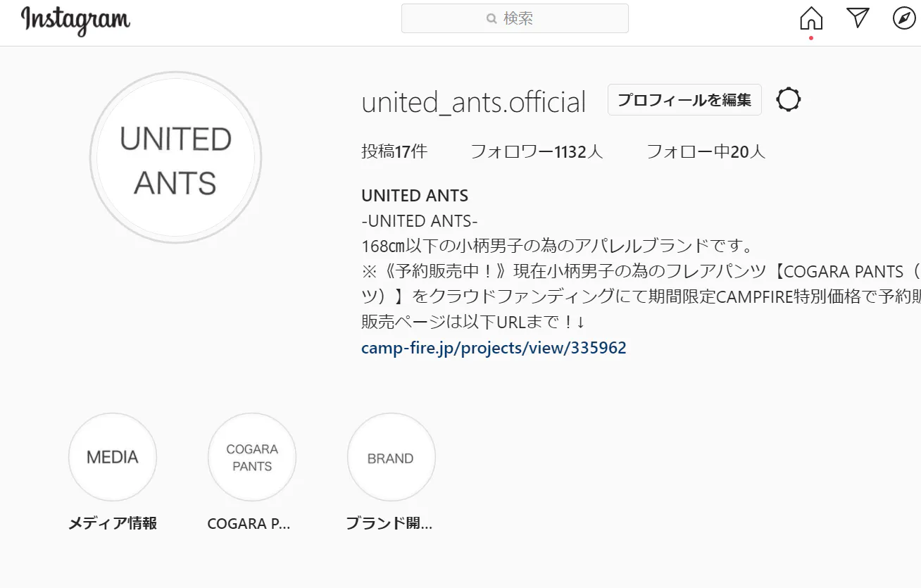
Task: Click the Instagram logo
Action: tap(75, 20)
